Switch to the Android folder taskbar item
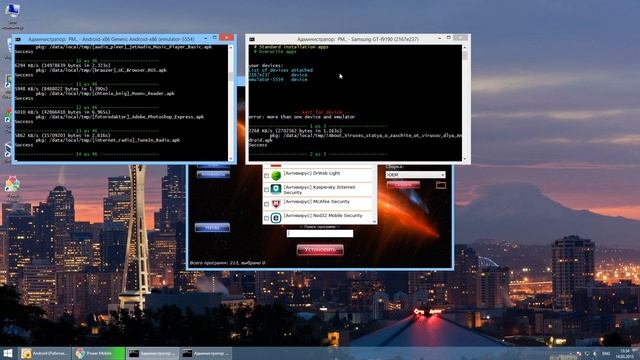Screen dimensions: 640x360 click(x=45, y=353)
